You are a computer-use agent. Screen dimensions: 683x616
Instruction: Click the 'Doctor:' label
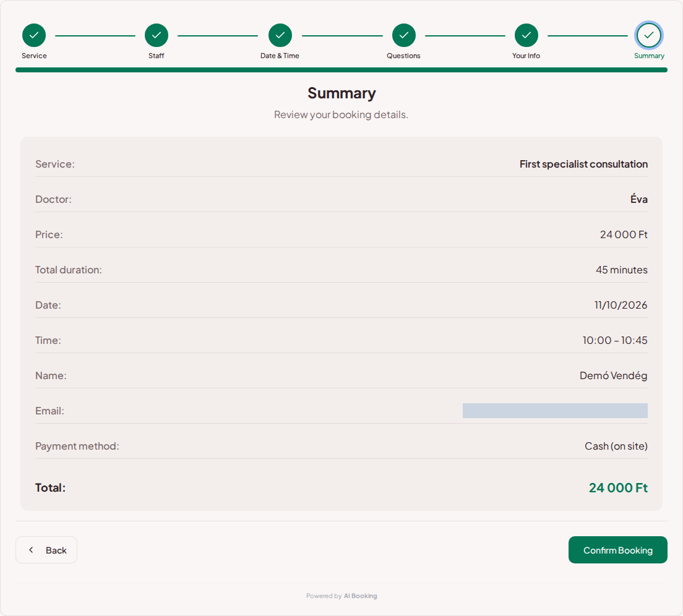tap(53, 199)
